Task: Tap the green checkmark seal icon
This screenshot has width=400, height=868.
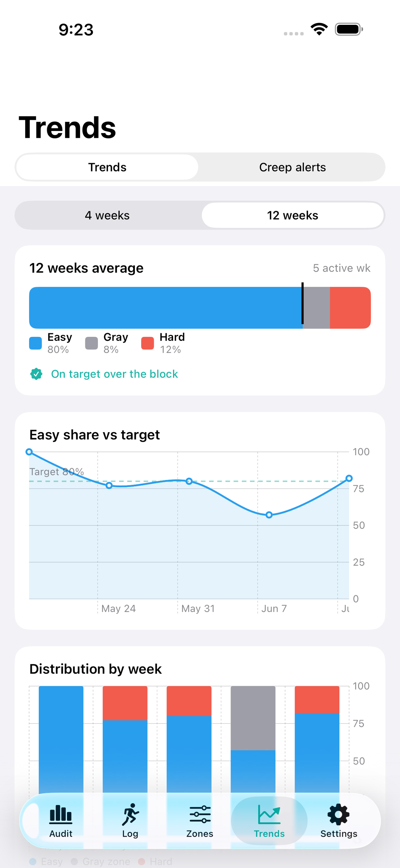Action: [36, 374]
